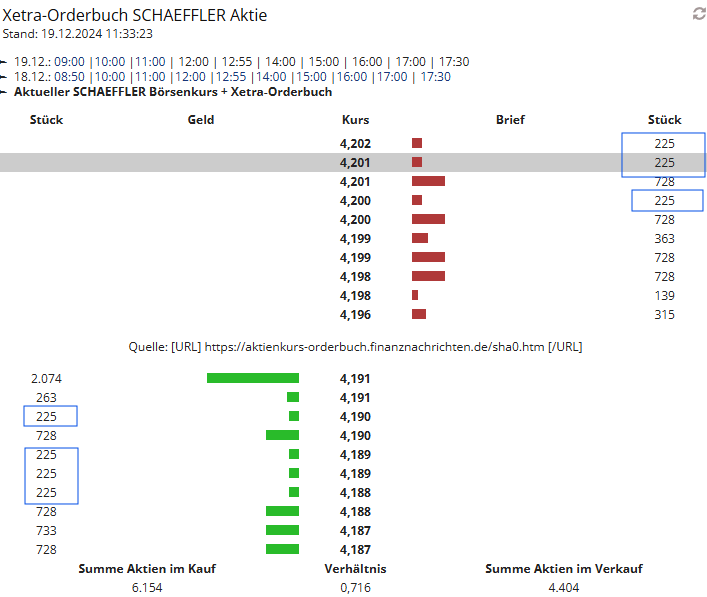Open the 18.12. 08:50 order book snapshot
Image resolution: width=707 pixels, height=597 pixels.
click(x=71, y=77)
